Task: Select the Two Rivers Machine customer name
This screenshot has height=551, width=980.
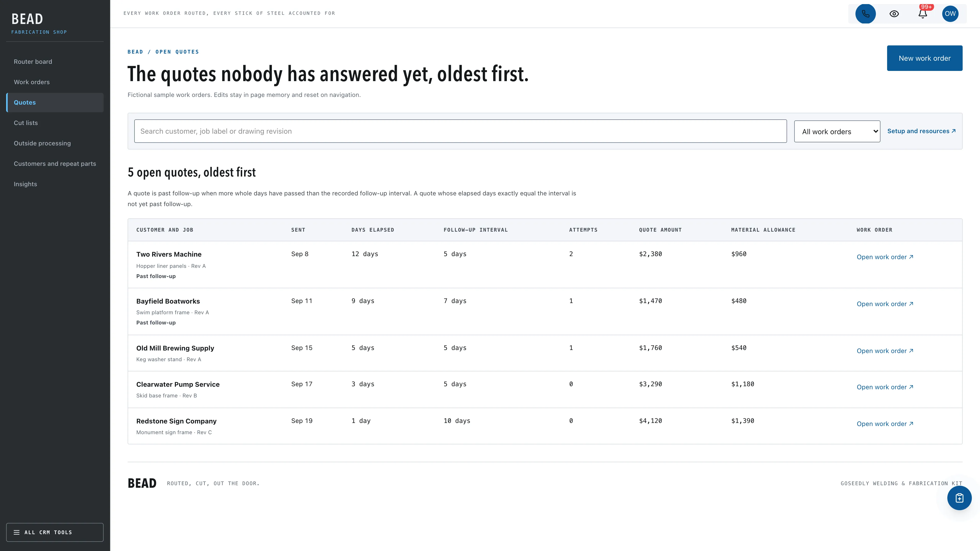Action: (x=169, y=254)
